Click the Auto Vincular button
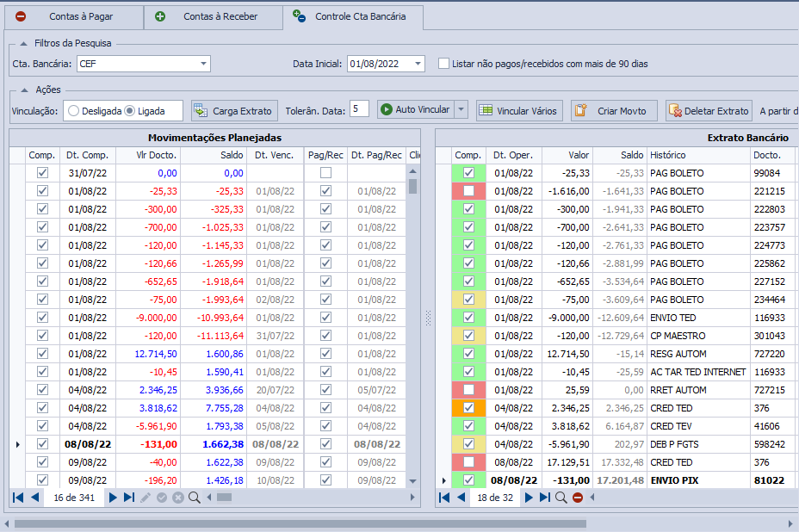This screenshot has width=799, height=532. [416, 109]
